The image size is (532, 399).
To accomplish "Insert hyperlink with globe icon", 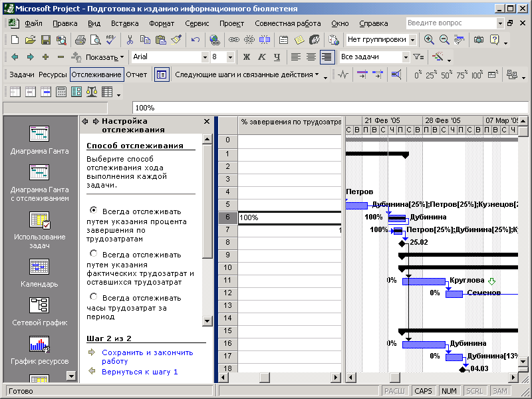I will pos(214,40).
